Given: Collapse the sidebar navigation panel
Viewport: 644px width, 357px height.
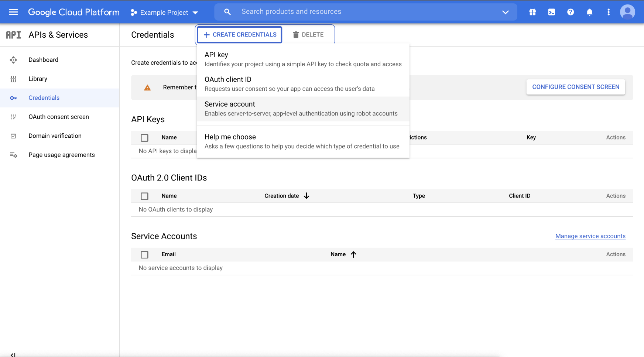Looking at the screenshot, I should click(x=13, y=354).
